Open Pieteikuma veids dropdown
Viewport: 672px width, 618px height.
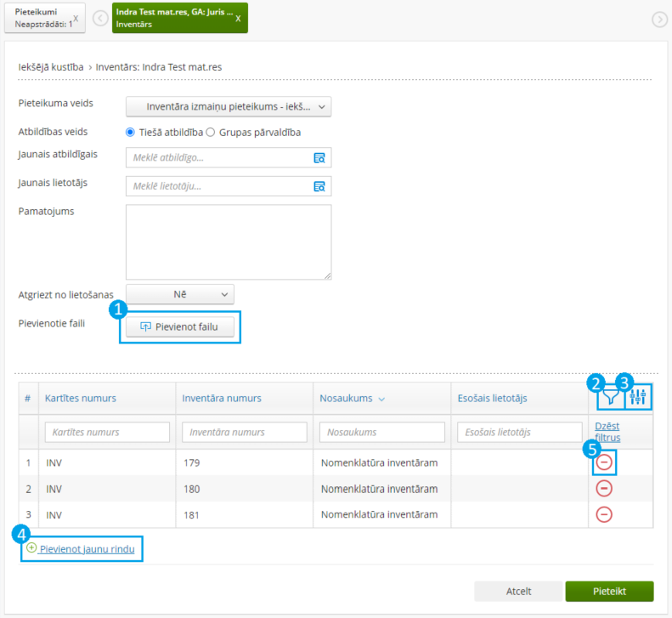(x=229, y=107)
